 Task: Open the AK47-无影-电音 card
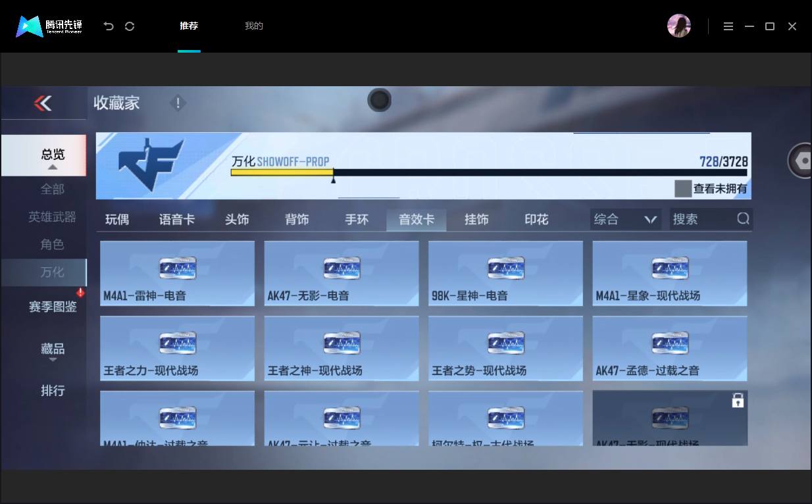[342, 273]
